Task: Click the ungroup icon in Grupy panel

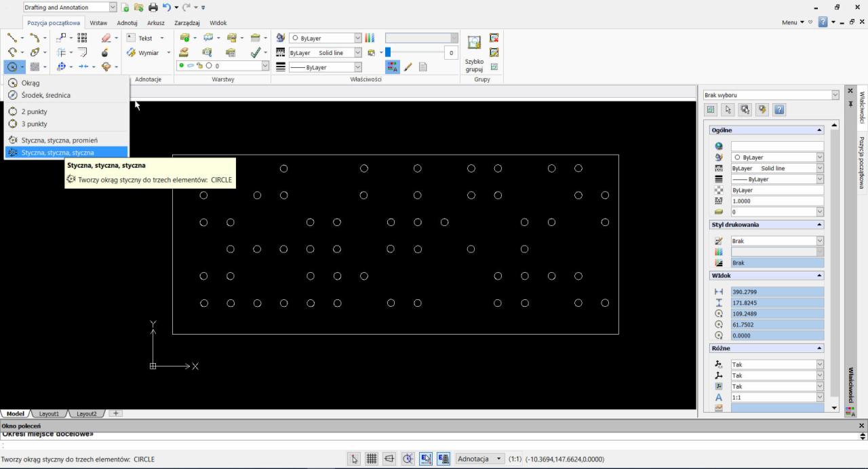Action: (494, 38)
